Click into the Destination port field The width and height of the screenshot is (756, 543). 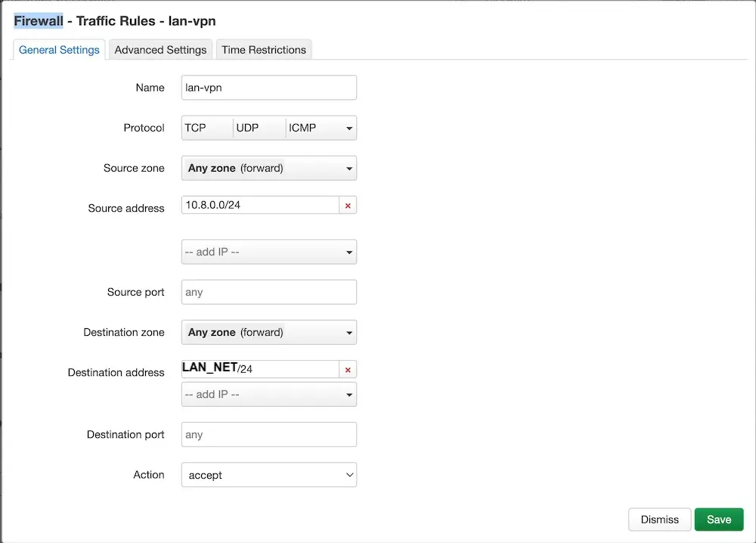coord(269,435)
